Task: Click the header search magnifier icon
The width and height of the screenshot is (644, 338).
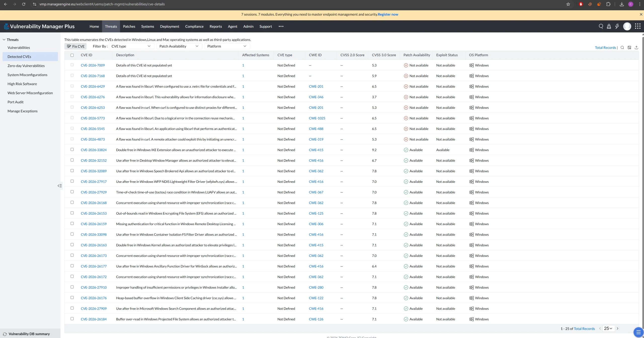Action: 601,26
